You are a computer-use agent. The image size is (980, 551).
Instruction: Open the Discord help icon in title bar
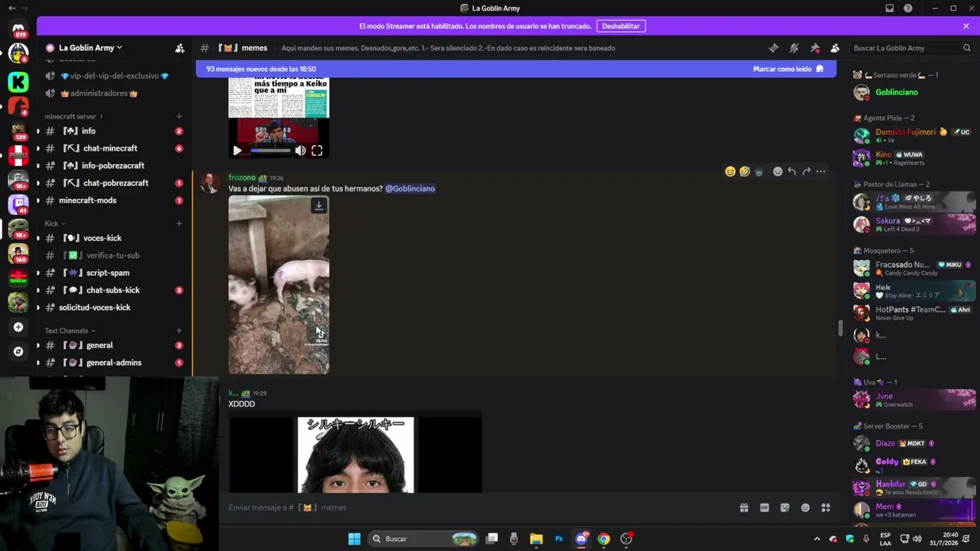(x=908, y=8)
